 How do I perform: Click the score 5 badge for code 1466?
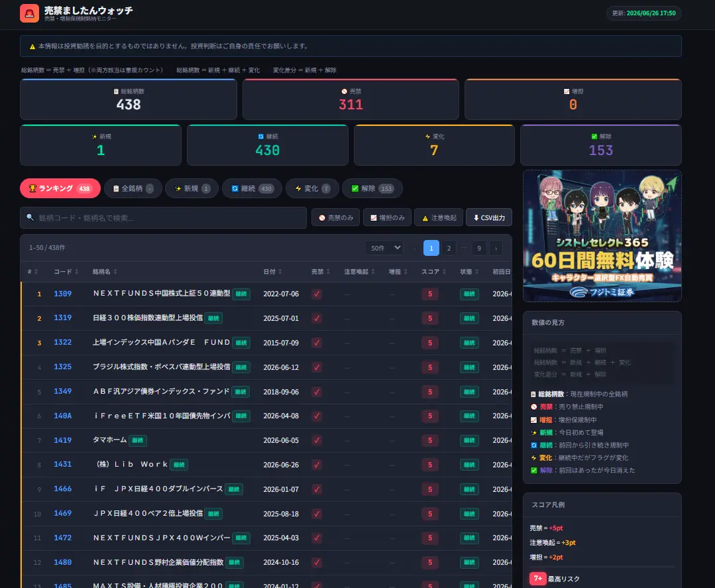tap(429, 489)
